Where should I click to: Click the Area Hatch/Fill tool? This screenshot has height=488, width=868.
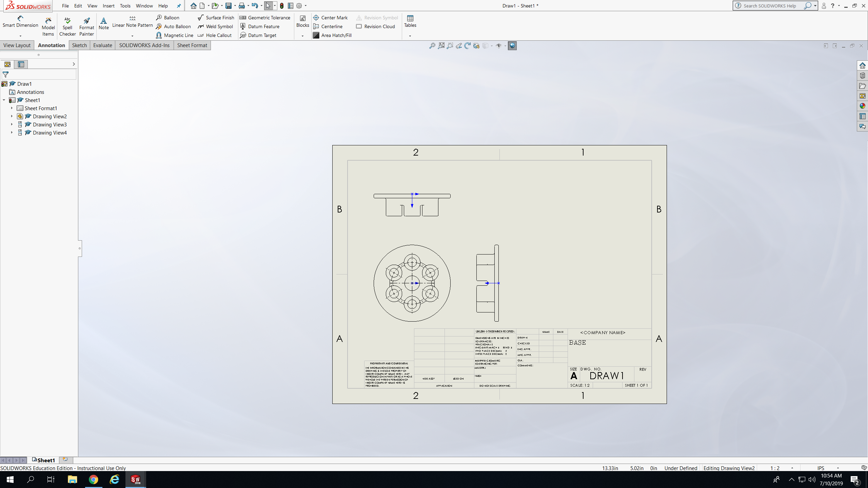coord(332,35)
